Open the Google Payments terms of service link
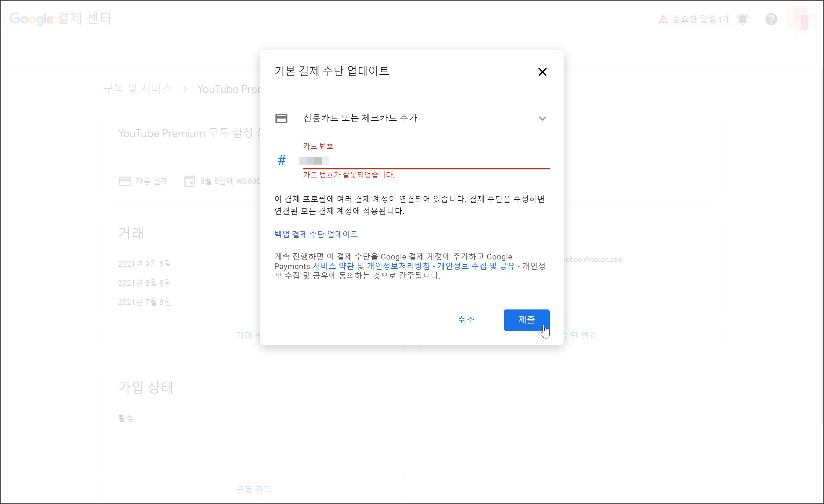The height and width of the screenshot is (504, 824). click(x=333, y=266)
